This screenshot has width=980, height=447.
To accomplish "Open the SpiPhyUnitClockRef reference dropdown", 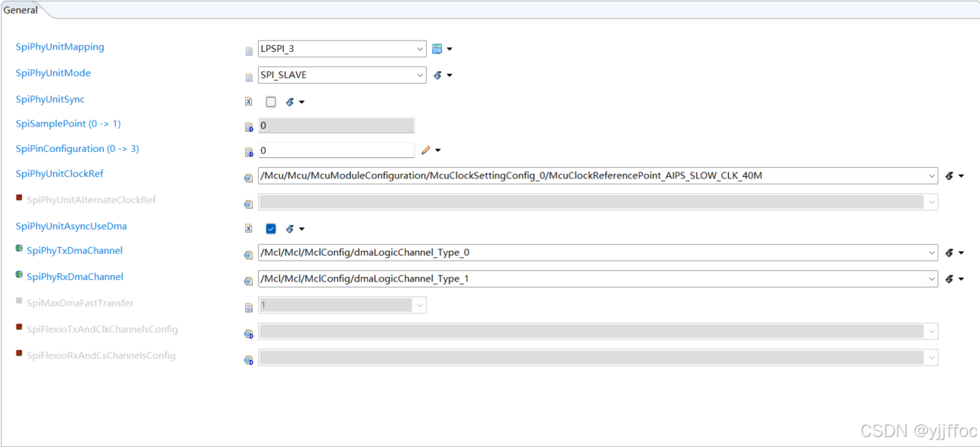I will pos(598,176).
